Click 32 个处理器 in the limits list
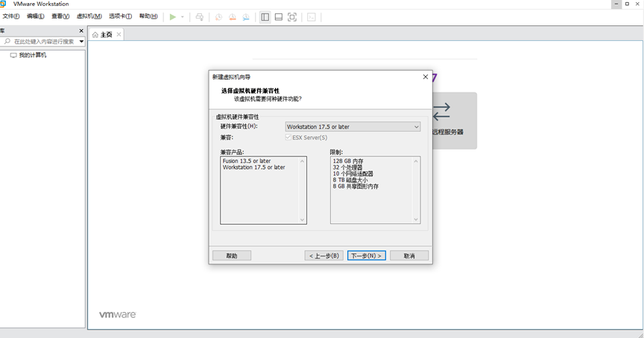The height and width of the screenshot is (338, 644). tap(347, 168)
